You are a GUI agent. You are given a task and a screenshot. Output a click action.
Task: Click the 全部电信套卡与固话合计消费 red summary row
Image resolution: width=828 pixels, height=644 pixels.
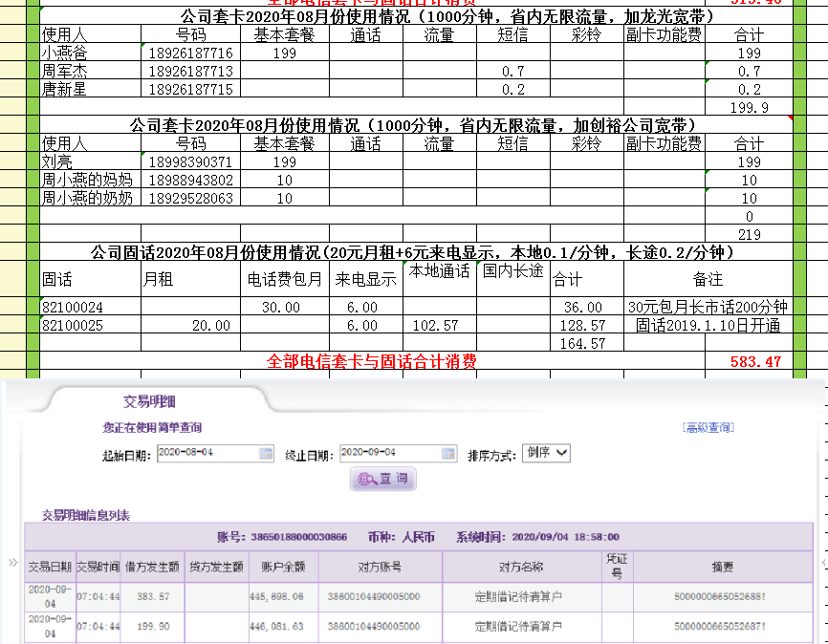371,361
